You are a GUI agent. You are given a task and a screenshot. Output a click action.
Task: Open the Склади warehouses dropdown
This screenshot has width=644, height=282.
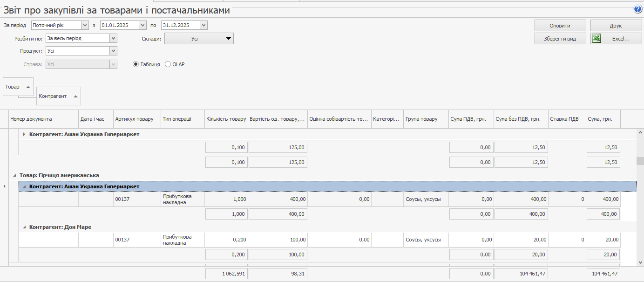coord(228,39)
